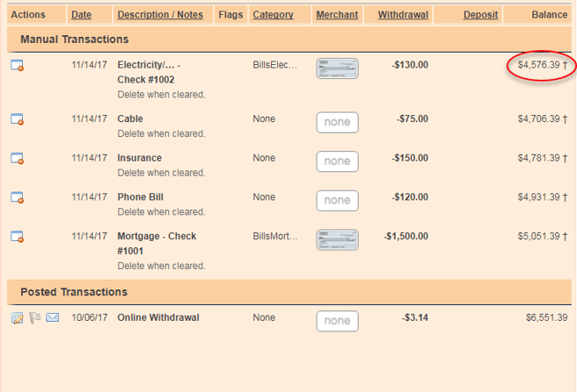
Task: Click the 'none' merchant box for Cable
Action: click(x=337, y=122)
